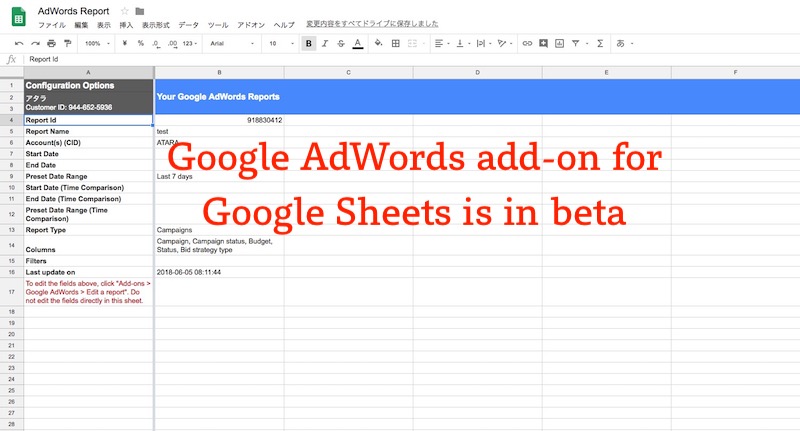Open the font size 10 dropdown
800x431 pixels.
pos(282,44)
